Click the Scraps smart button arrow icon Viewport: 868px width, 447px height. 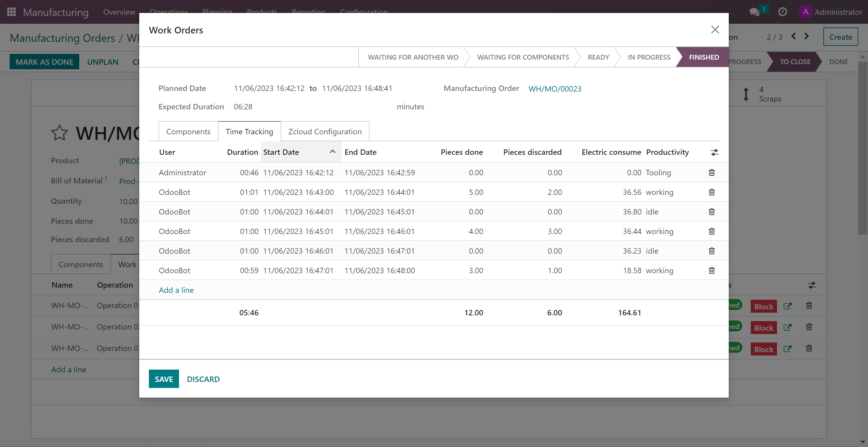click(746, 94)
